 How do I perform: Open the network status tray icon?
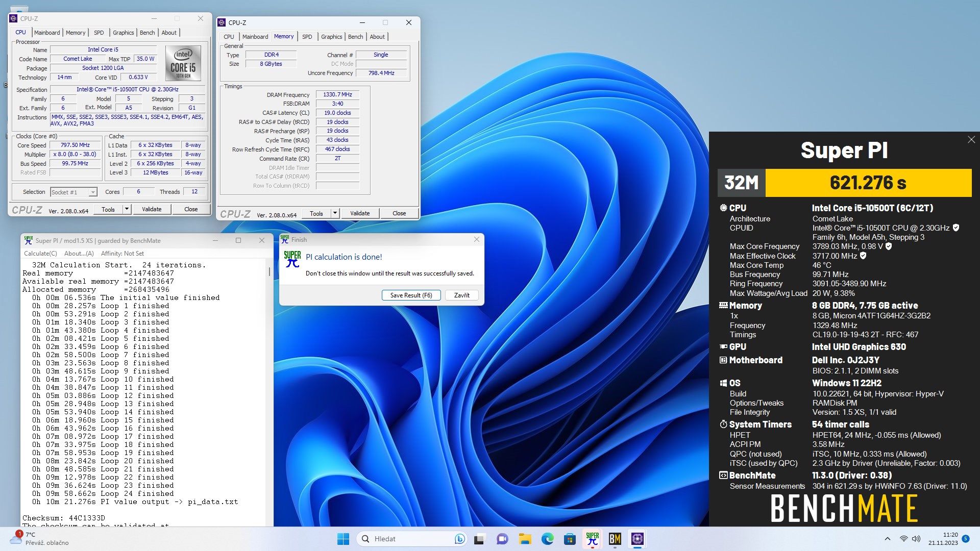[903, 539]
